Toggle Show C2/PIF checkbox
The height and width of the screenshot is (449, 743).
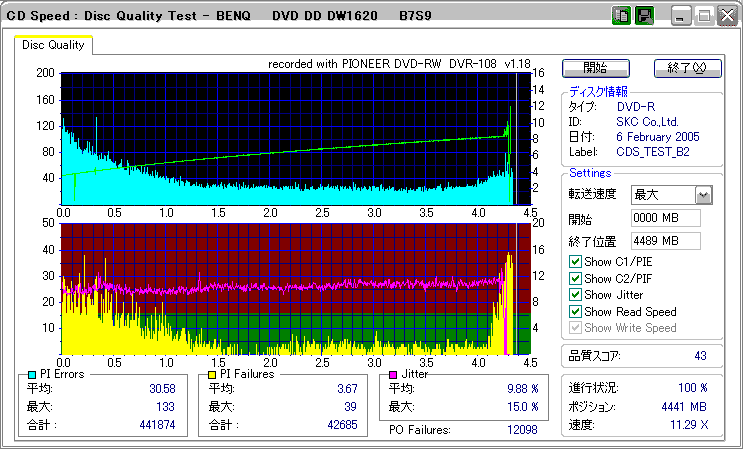click(x=575, y=278)
